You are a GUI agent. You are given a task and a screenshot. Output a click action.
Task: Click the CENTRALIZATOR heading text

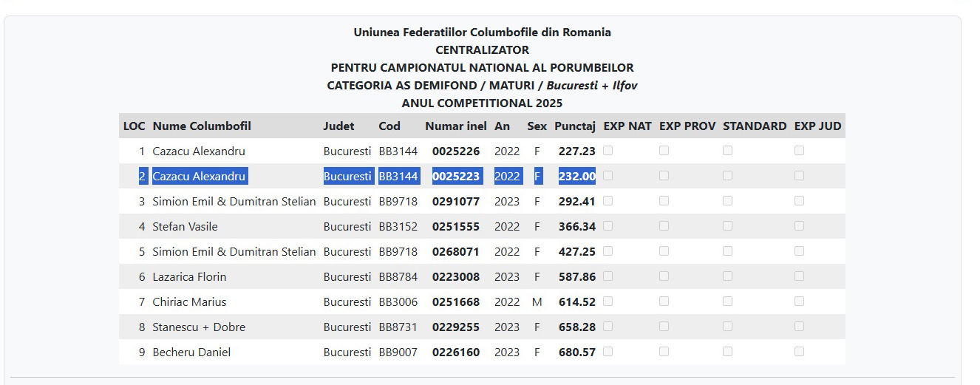coord(482,50)
